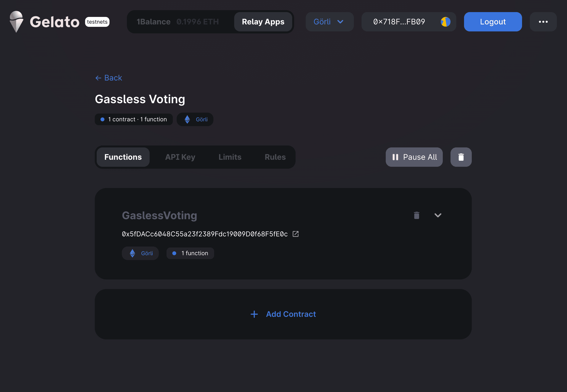Click the wallet avatar icon
Viewport: 567px width, 392px height.
click(445, 22)
